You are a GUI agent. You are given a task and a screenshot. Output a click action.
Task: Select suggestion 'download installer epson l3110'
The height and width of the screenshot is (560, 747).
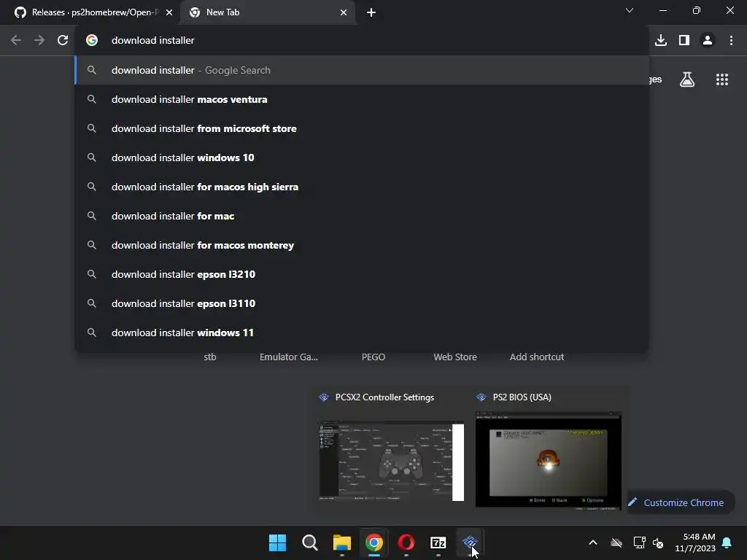pyautogui.click(x=362, y=304)
